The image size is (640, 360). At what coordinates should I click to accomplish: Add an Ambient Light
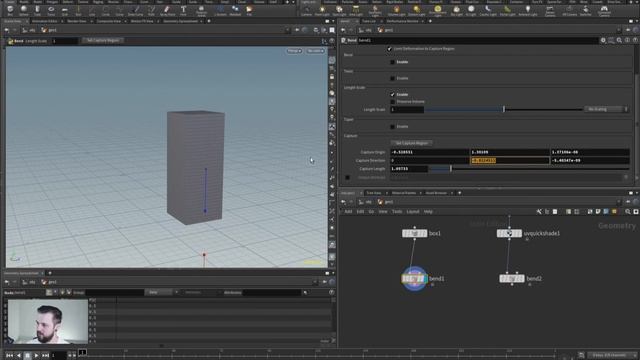click(527, 11)
